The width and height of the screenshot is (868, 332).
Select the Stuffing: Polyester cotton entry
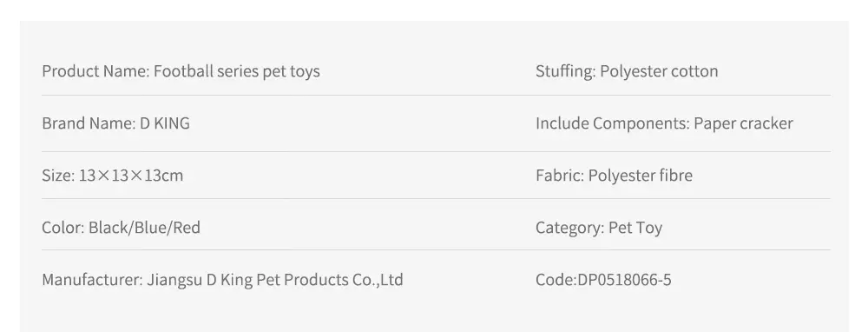[627, 71]
